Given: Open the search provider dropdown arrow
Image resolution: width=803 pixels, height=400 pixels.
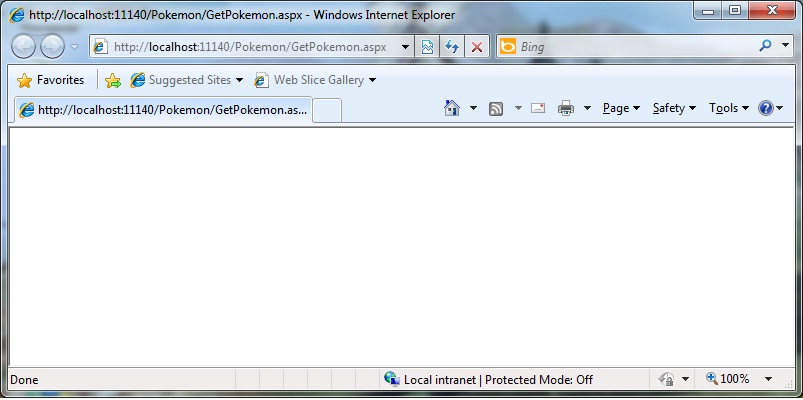Looking at the screenshot, I should coord(786,46).
